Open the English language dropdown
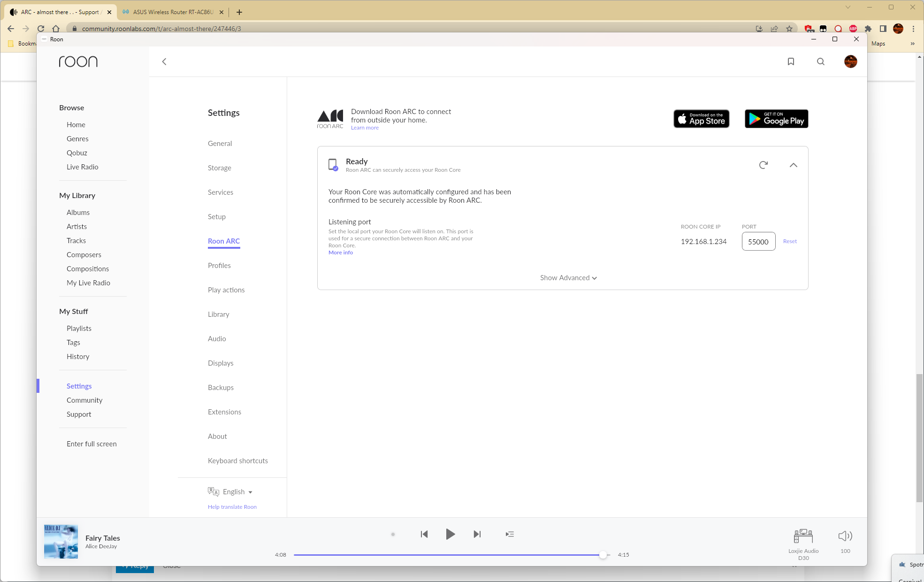This screenshot has height=582, width=924. click(237, 492)
